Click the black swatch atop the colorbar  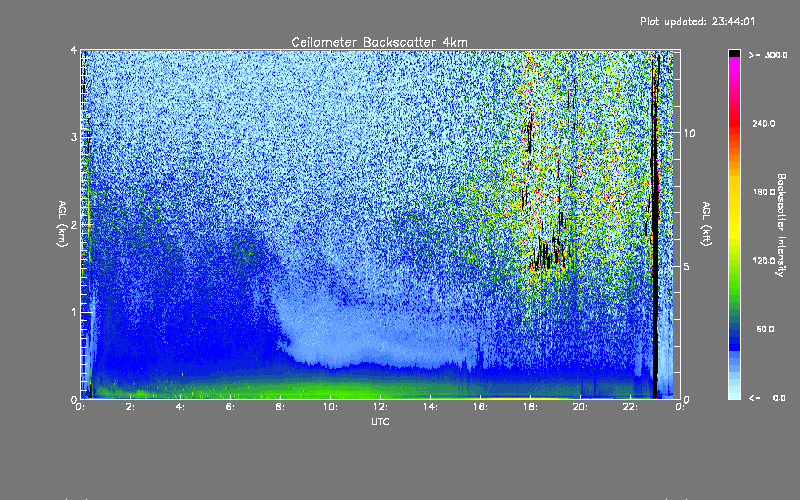point(734,53)
